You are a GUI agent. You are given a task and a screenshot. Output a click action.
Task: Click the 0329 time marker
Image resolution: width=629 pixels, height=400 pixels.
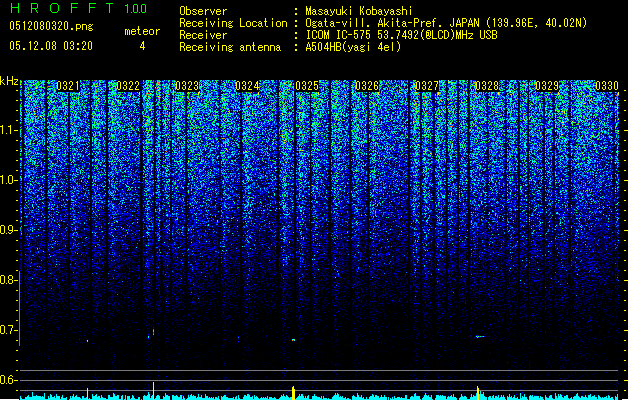[547, 86]
